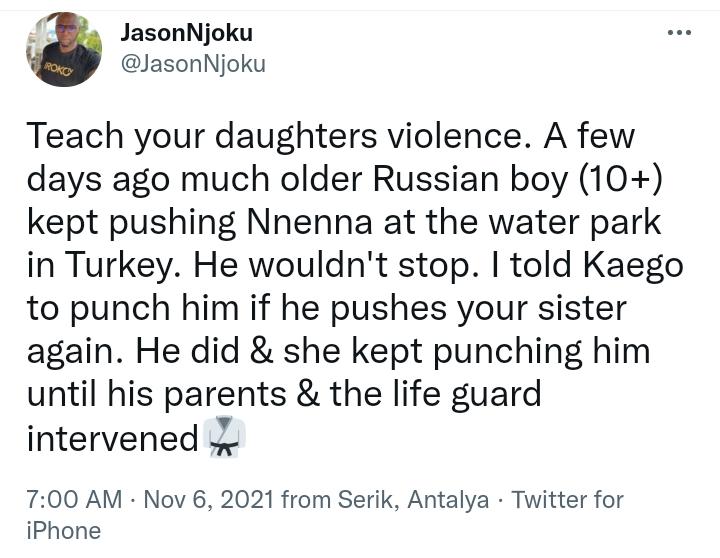Click JasonNjoku's profile picture avatar
Image resolution: width=720 pixels, height=558 pixels.
coord(64,50)
